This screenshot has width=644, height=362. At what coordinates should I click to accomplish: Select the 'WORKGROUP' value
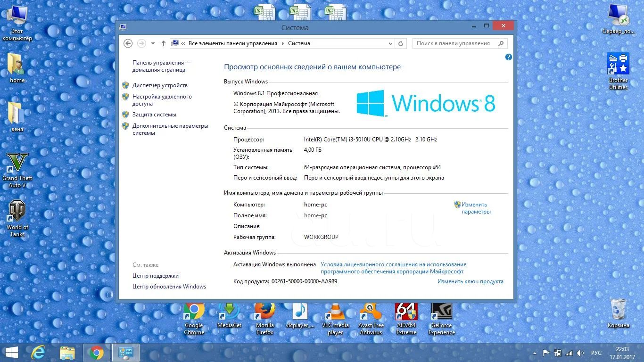pos(321,237)
